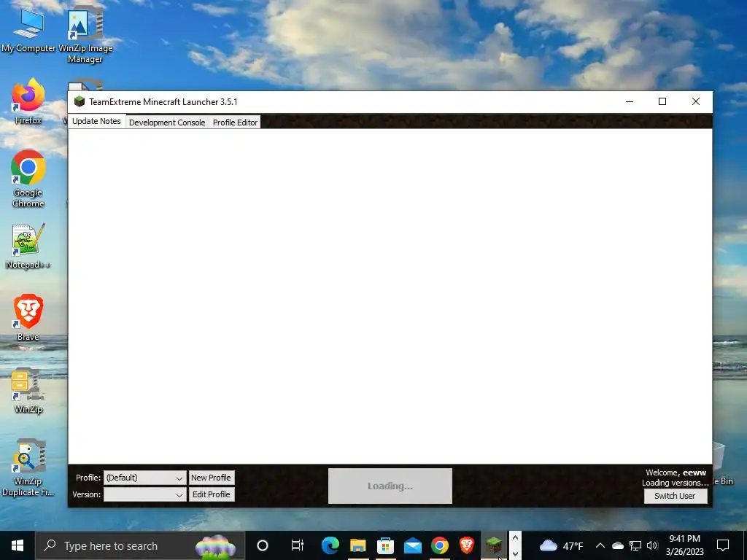Screen dimensions: 747x560
Task: Click the taskbar toolbar up arrow
Action: pos(515,538)
